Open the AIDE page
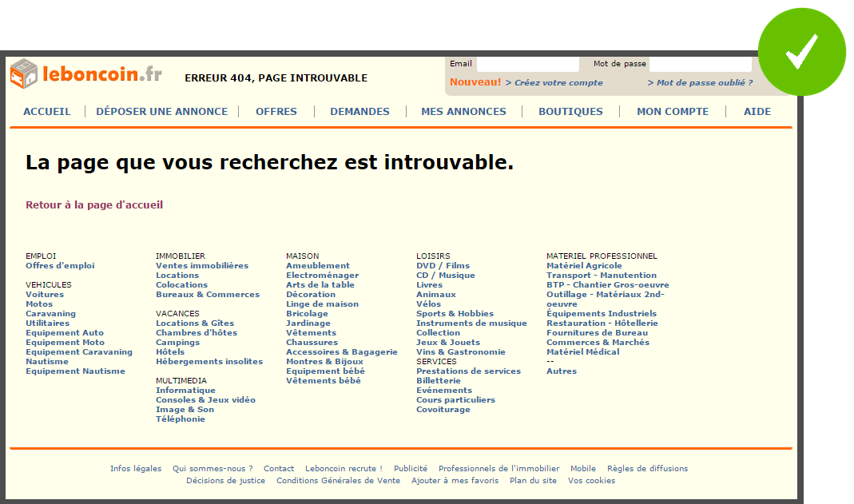The image size is (854, 504). pos(757,112)
